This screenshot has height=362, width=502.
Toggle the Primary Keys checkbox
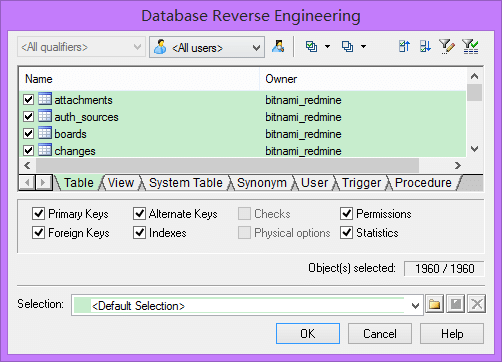(39, 214)
